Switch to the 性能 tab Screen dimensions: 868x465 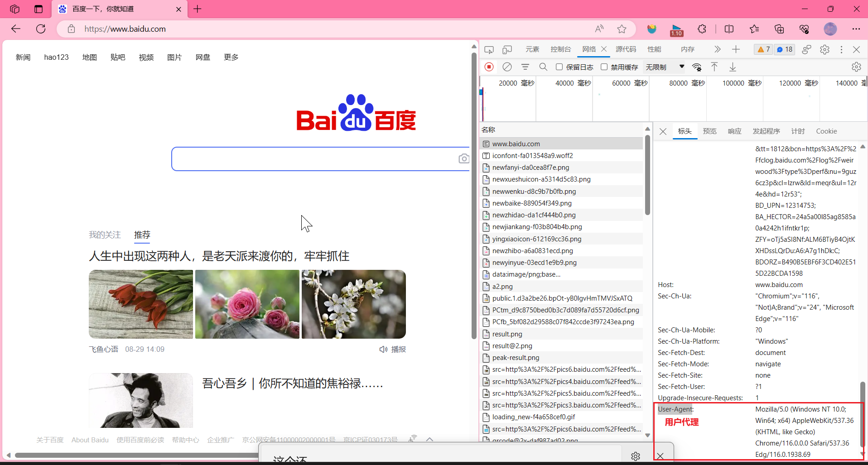point(654,49)
